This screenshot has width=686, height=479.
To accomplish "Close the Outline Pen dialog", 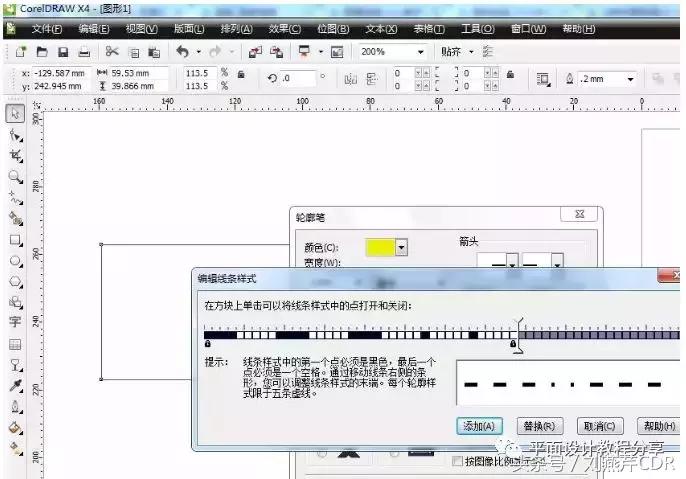I will (579, 214).
